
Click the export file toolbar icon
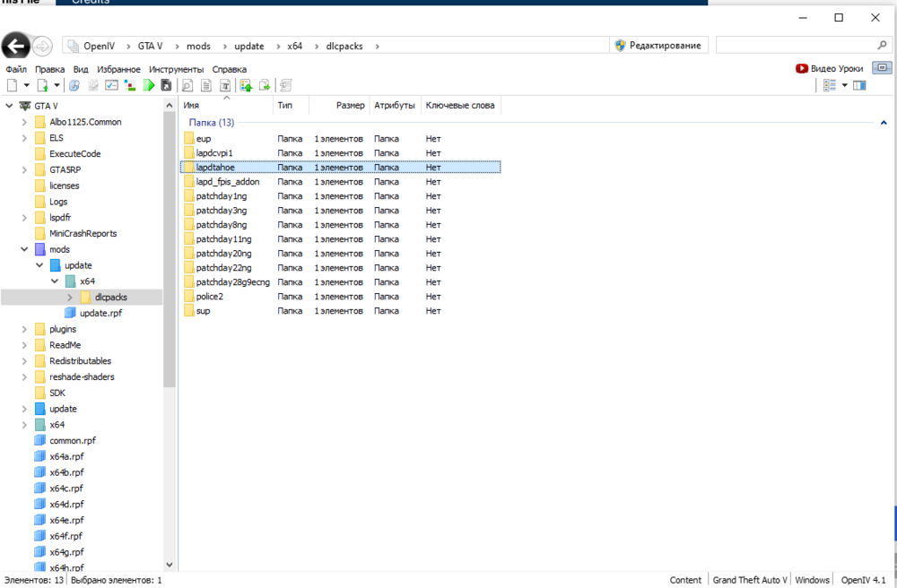tap(263, 84)
